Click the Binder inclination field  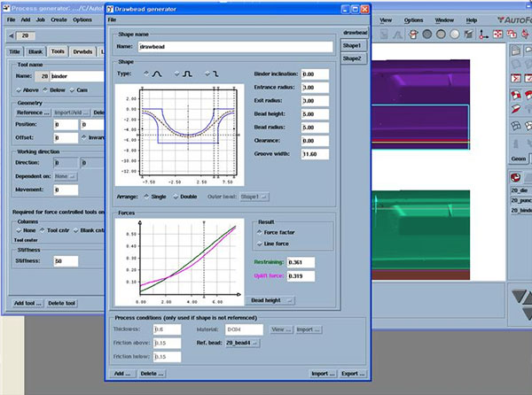click(x=315, y=74)
